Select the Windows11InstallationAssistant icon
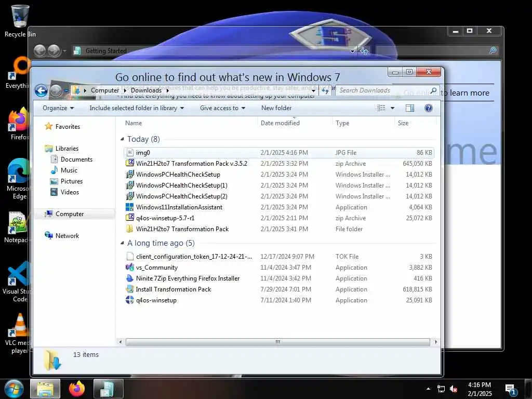The image size is (532, 399). [x=129, y=207]
